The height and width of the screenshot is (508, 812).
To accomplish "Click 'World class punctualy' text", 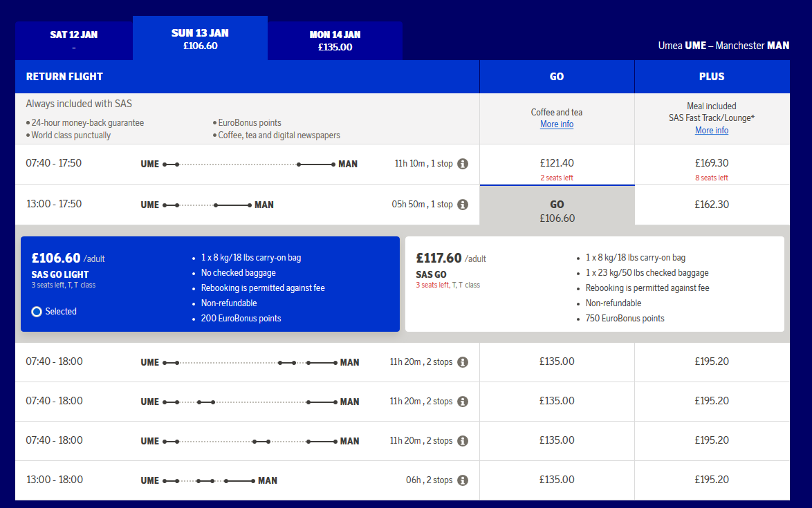I will pyautogui.click(x=71, y=135).
